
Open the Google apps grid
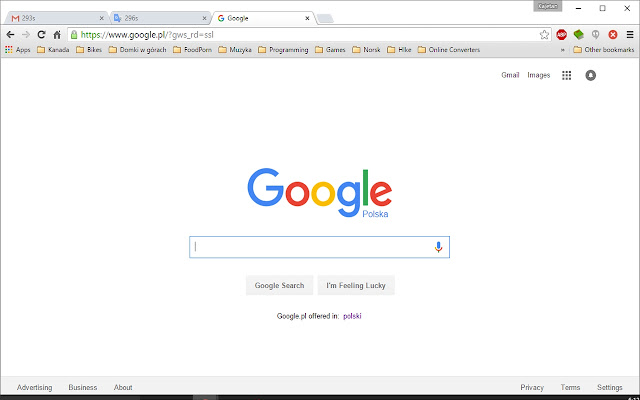coord(567,75)
